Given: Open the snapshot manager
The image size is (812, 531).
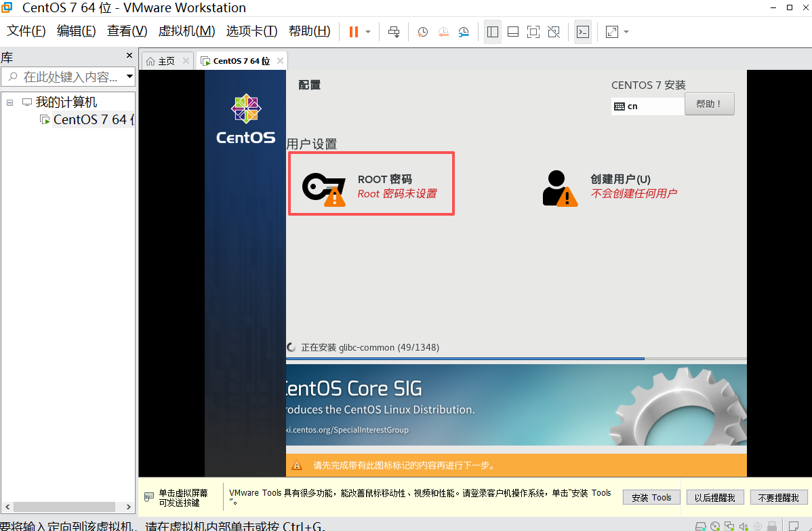Looking at the screenshot, I should point(464,32).
